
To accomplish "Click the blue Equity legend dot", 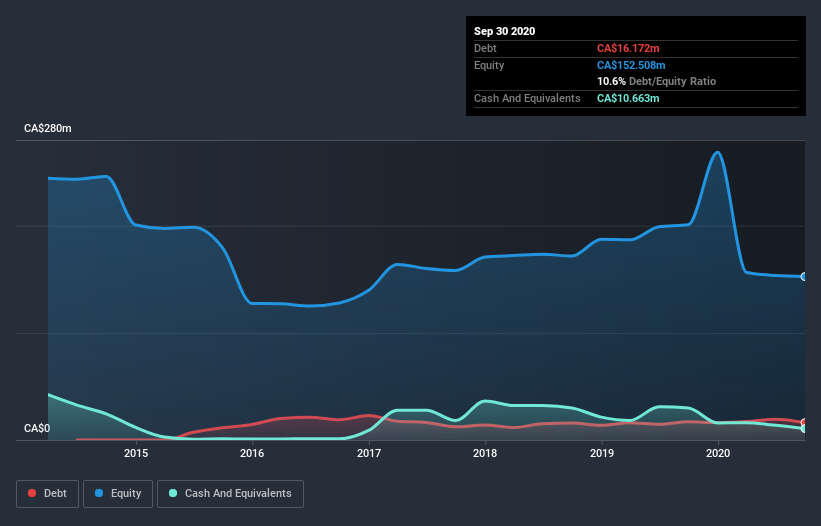I will pos(99,493).
